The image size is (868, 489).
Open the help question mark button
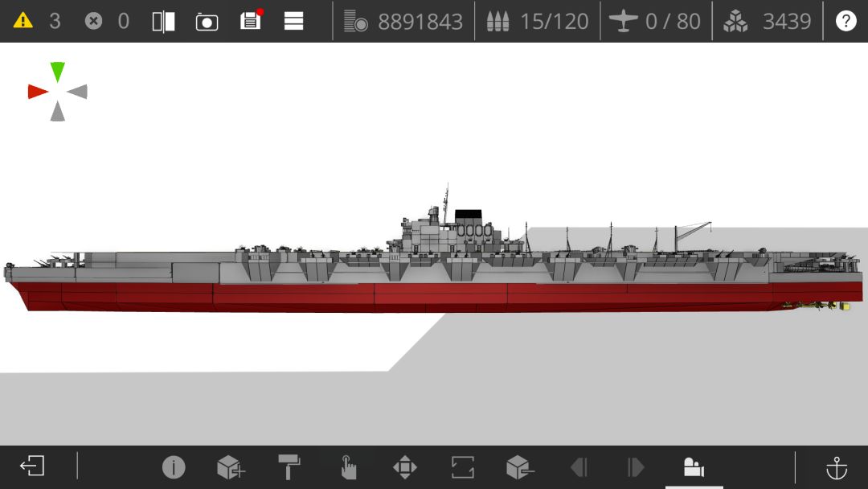pos(845,21)
